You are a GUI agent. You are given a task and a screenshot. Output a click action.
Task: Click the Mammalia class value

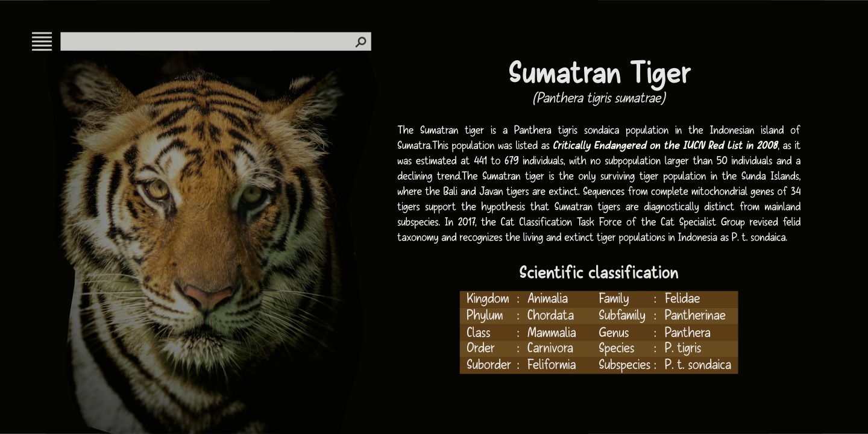(x=552, y=333)
